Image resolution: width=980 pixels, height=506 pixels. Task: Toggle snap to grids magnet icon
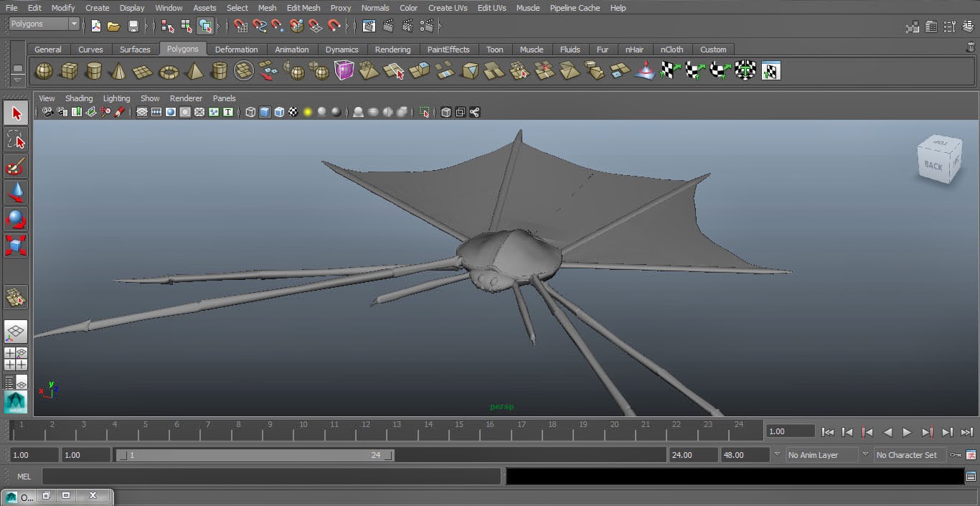click(x=241, y=27)
